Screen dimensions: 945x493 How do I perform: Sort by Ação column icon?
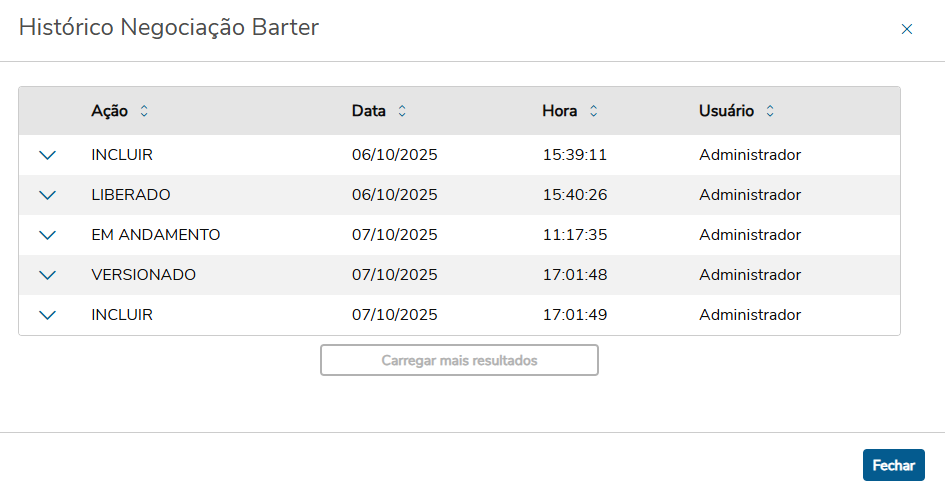[144, 111]
